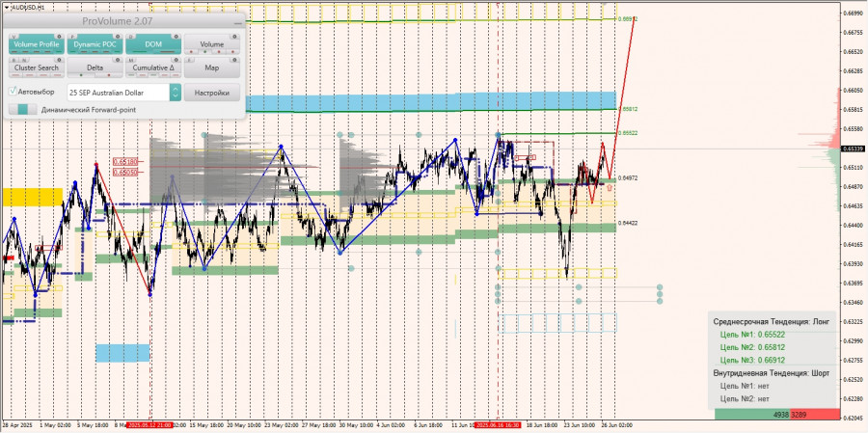
Task: Enable Cluster Search
Action: pos(37,68)
